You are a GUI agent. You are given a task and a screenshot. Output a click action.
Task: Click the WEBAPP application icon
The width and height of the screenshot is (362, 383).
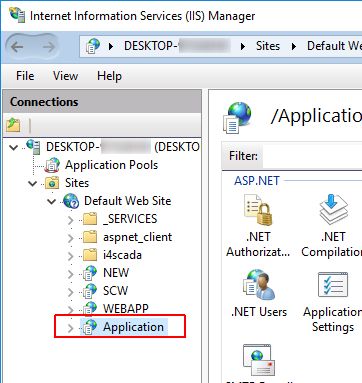click(90, 308)
